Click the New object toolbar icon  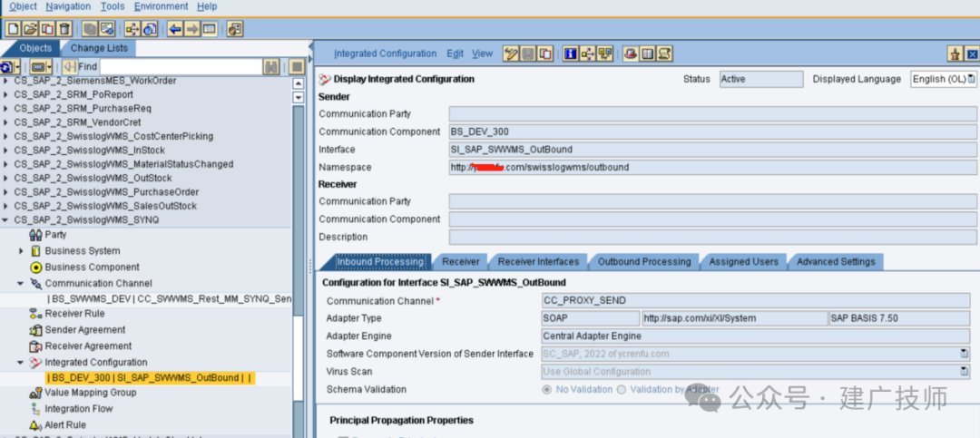pyautogui.click(x=13, y=29)
